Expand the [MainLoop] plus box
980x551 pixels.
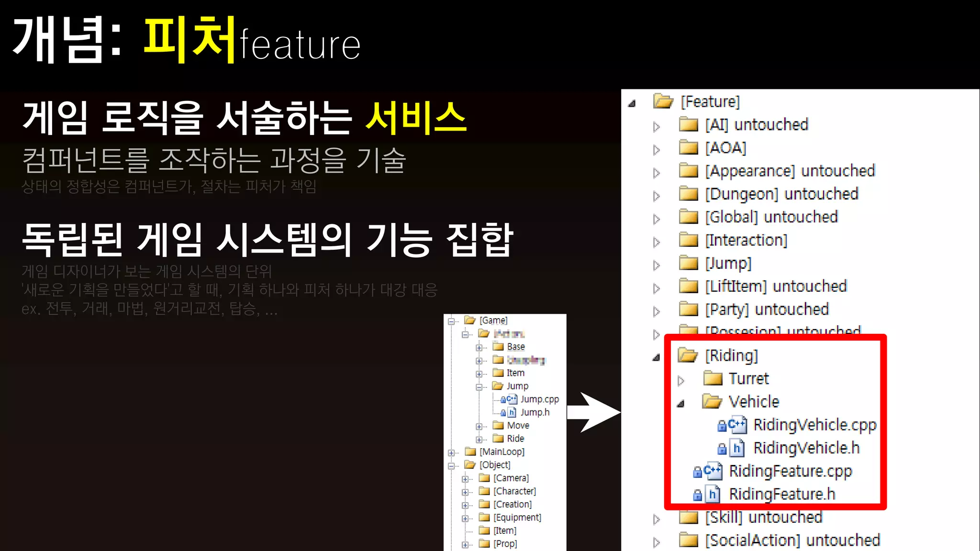(451, 453)
